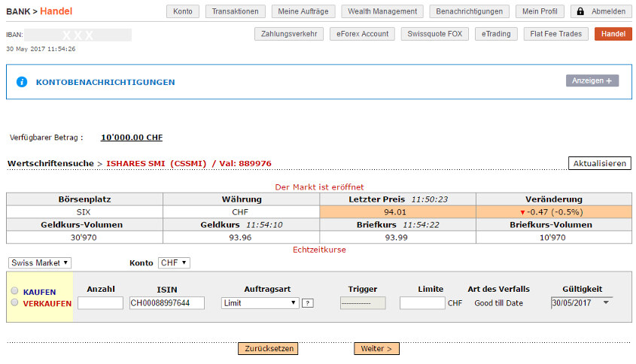This screenshot has width=636, height=364.
Task: Click the lock icon on Abmelden
Action: pyautogui.click(x=581, y=12)
